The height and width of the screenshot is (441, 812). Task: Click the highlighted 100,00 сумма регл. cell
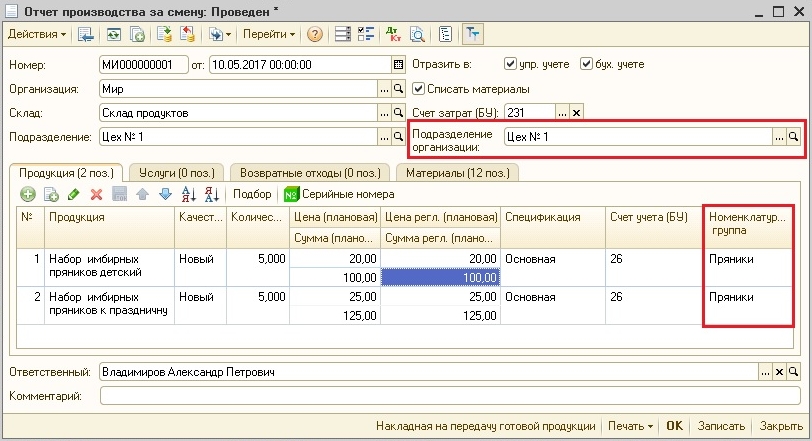(x=440, y=277)
